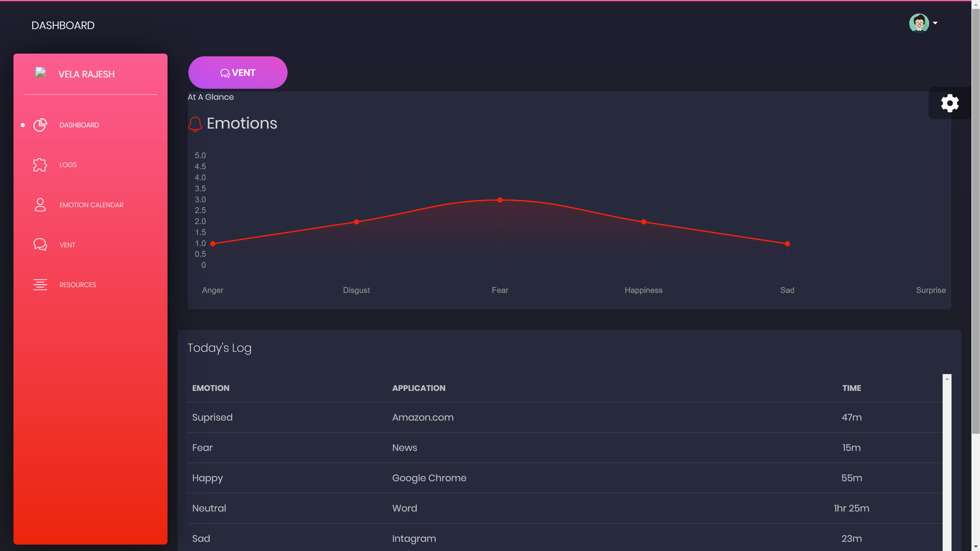Select the Amazon.com log row
The image size is (980, 551).
(423, 417)
